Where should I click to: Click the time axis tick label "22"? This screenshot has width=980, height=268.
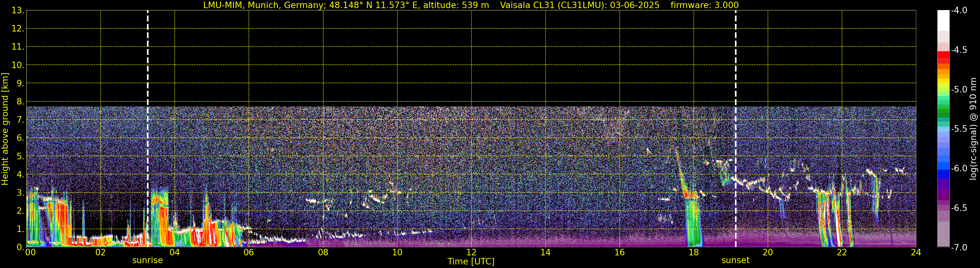(x=842, y=252)
